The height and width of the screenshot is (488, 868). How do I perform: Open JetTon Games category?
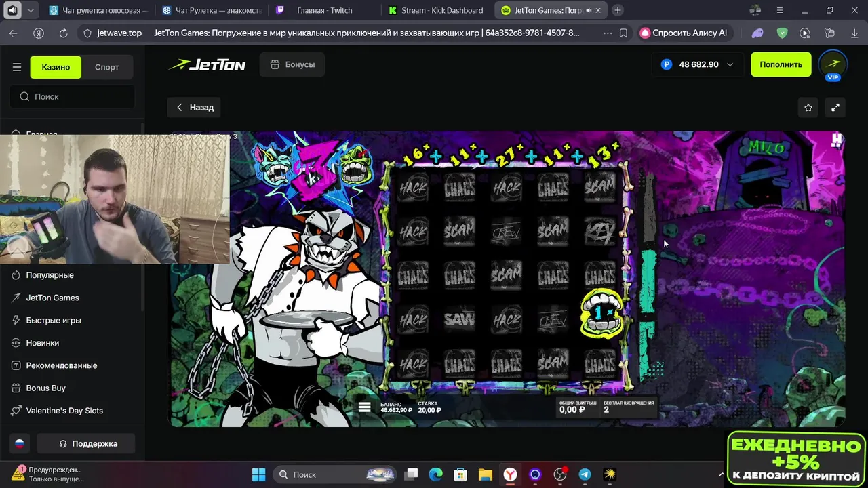pyautogui.click(x=52, y=298)
